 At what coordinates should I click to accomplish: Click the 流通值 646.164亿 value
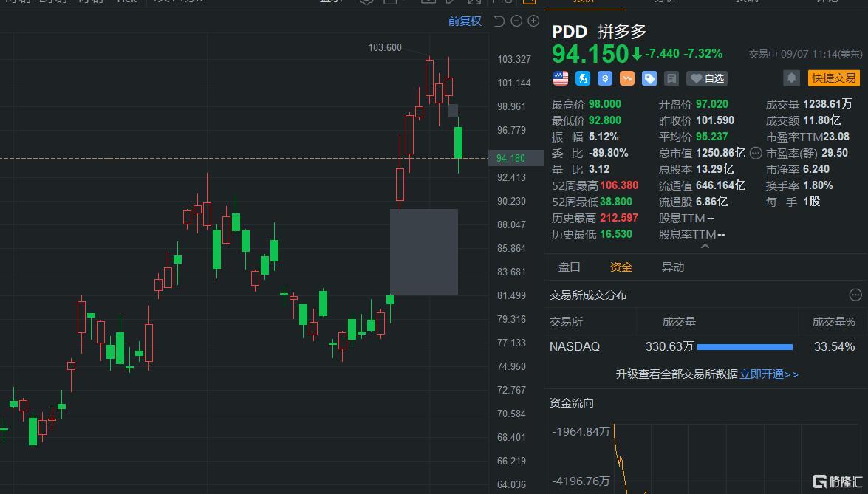(721, 185)
